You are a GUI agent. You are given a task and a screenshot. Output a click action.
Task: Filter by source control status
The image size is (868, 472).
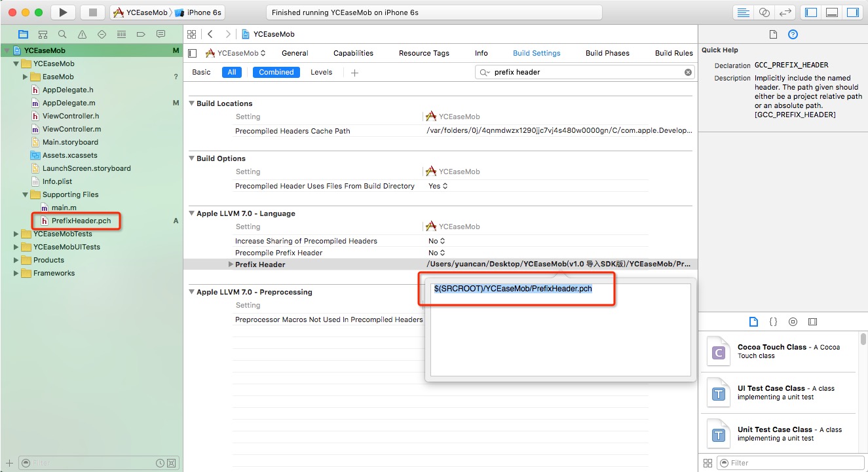[x=173, y=463]
